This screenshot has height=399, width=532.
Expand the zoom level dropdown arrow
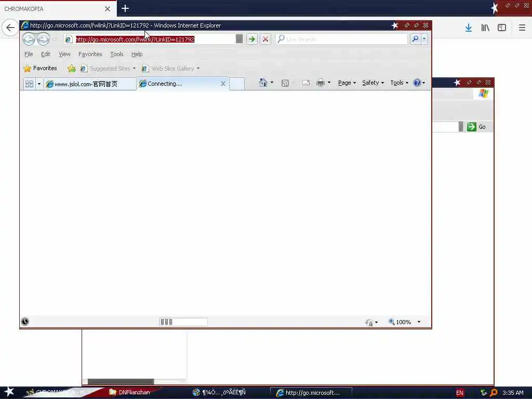419,322
